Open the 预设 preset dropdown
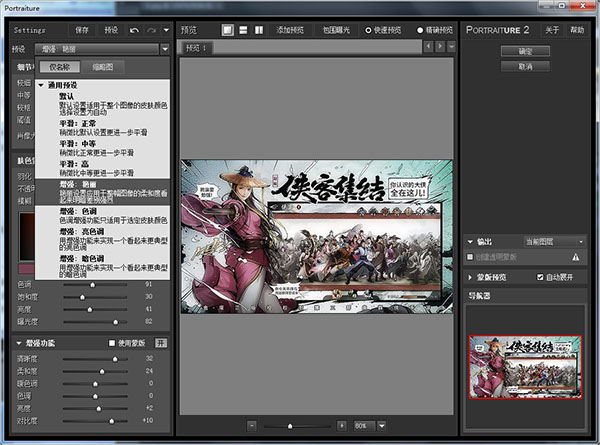This screenshot has width=600, height=445. 165,48
